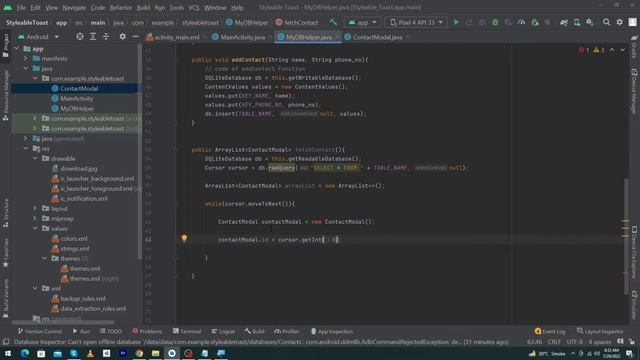Image resolution: width=640 pixels, height=360 pixels.
Task: Hide the project panel with minus icon
Action: pos(136,37)
